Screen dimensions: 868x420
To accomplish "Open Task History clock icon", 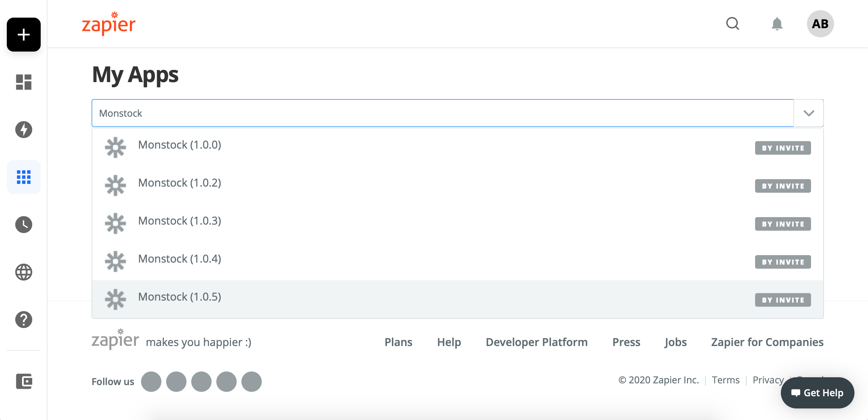I will 24,225.
